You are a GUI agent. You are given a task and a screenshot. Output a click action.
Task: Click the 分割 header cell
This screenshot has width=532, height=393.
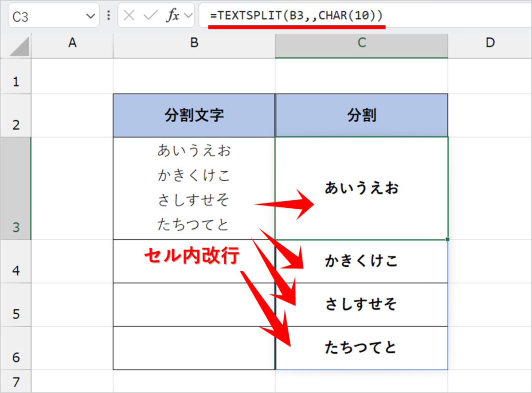361,115
